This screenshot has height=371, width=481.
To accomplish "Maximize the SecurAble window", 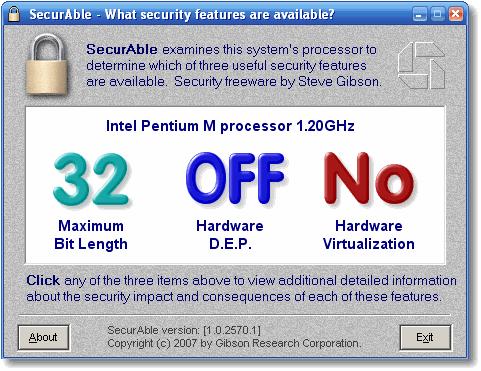I will click(438, 14).
